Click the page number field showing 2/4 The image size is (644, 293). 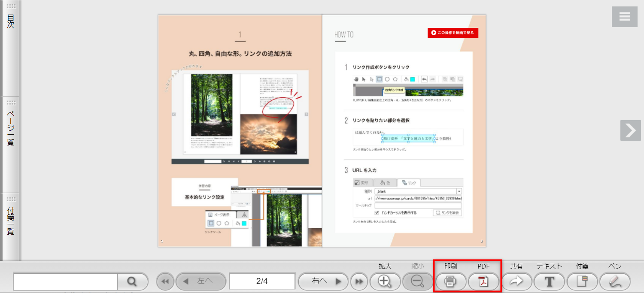(x=262, y=281)
